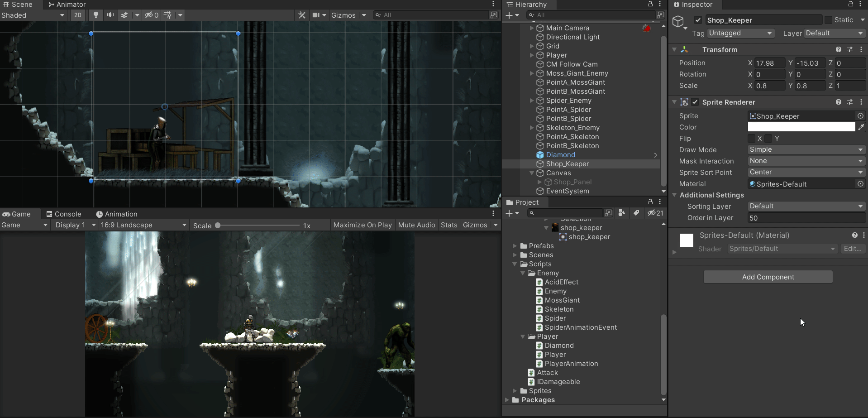Toggle the scene grid visibility icon
868x418 pixels.
click(x=167, y=15)
